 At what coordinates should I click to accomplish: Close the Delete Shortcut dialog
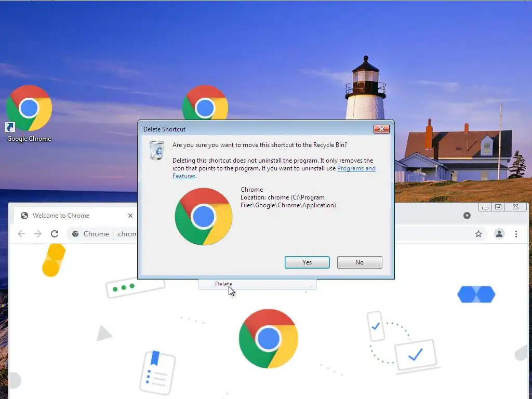point(381,129)
